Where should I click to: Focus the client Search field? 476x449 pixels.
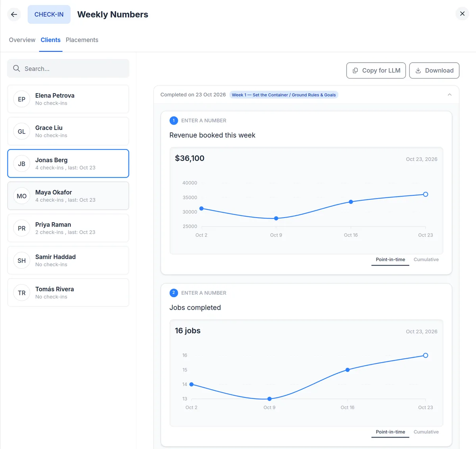[x=68, y=69]
